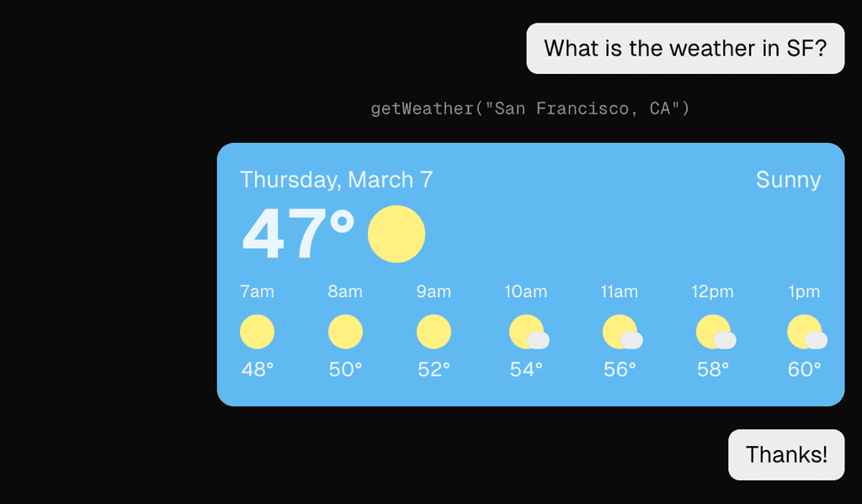Click the Thursday, March 7 date heading

pos(337,179)
